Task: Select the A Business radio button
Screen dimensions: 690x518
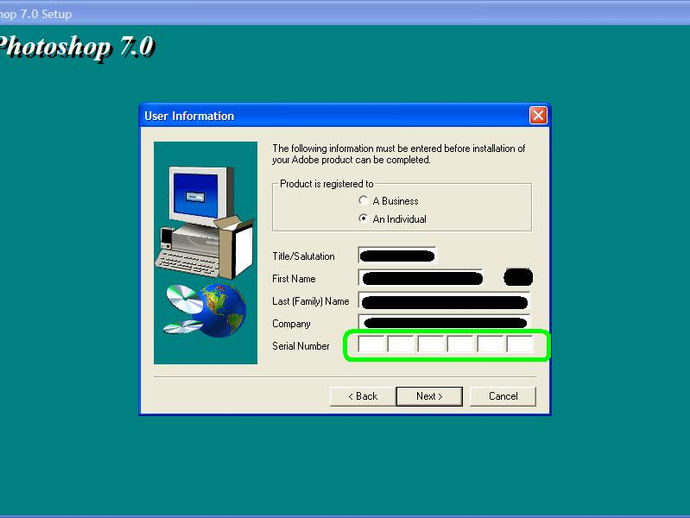Action: pos(363,201)
